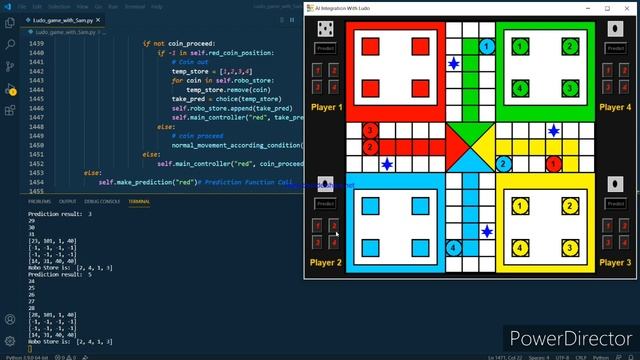This screenshot has height=360, width=640.
Task: Open the Ludo_game_with_Sam.py breadcrumb dropdown
Action: 65,32
